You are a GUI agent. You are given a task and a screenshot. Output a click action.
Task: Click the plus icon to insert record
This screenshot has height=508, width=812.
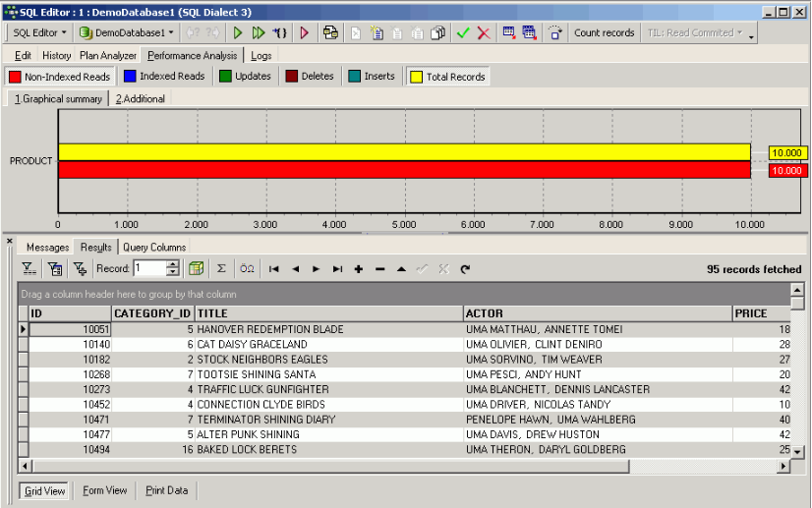[359, 268]
